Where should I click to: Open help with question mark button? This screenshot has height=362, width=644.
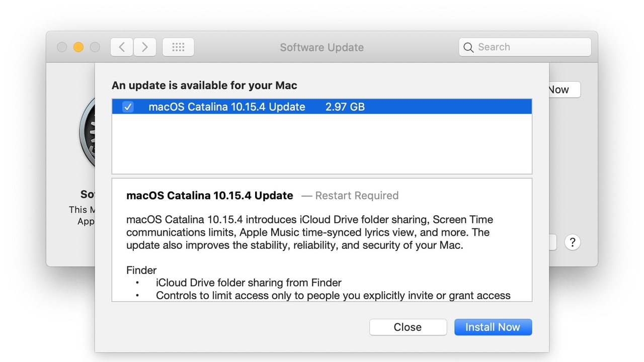tap(573, 242)
